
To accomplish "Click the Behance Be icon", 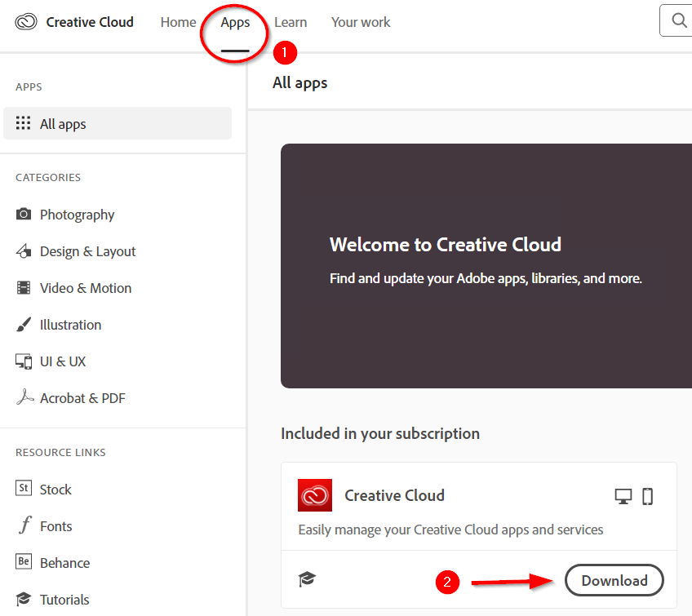I will tap(24, 561).
